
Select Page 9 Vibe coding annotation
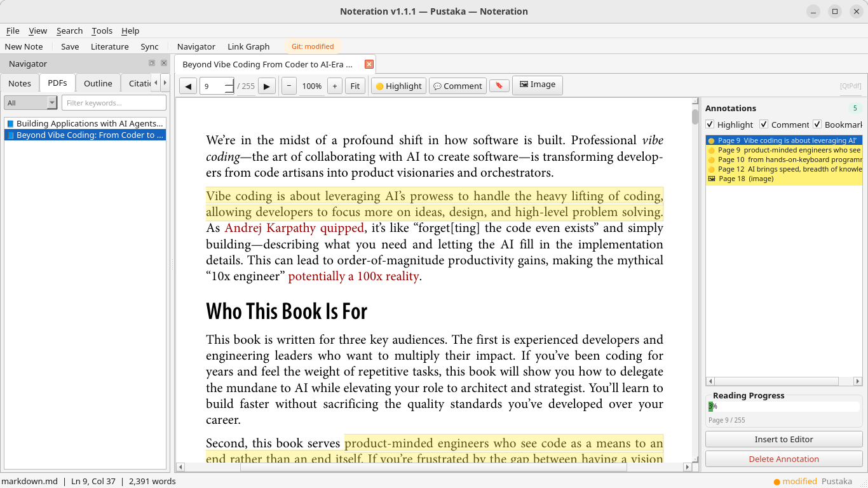coord(783,140)
